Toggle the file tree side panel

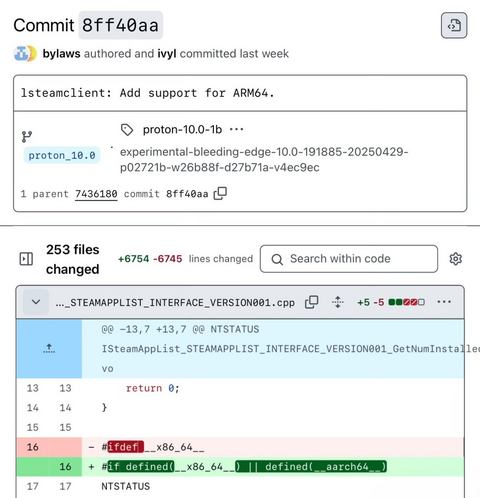point(26,259)
